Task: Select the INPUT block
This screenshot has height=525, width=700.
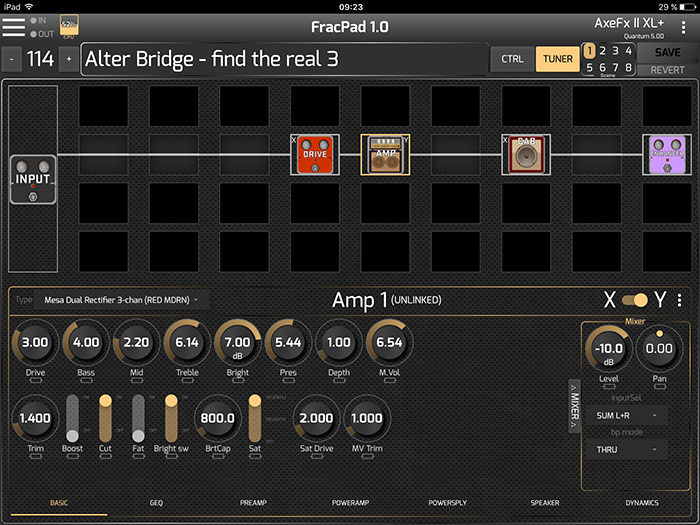Action: (33, 179)
